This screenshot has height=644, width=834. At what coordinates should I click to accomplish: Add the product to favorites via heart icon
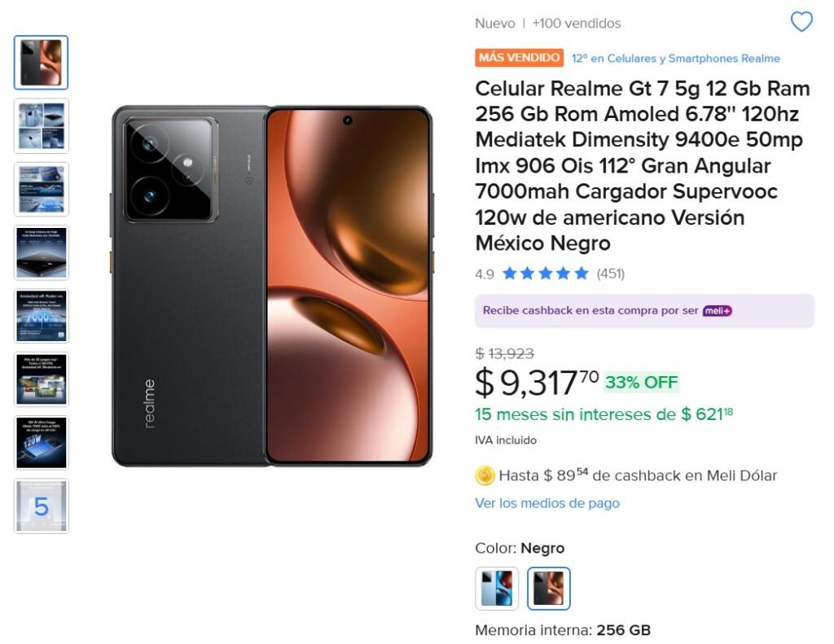coord(801,22)
